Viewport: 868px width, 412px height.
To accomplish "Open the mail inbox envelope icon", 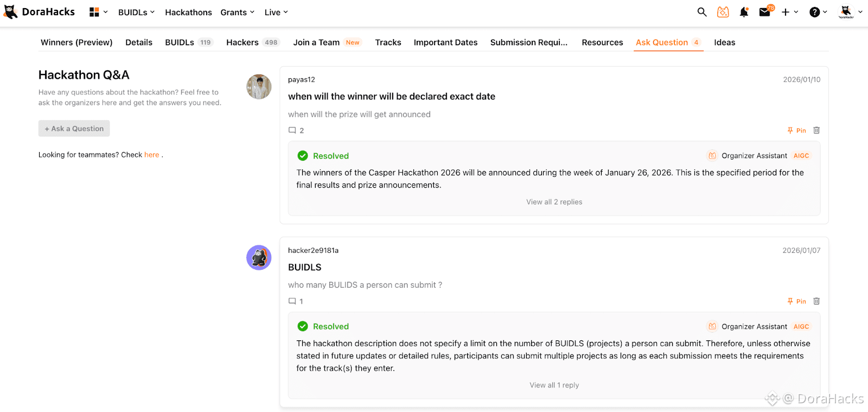I will (x=765, y=12).
